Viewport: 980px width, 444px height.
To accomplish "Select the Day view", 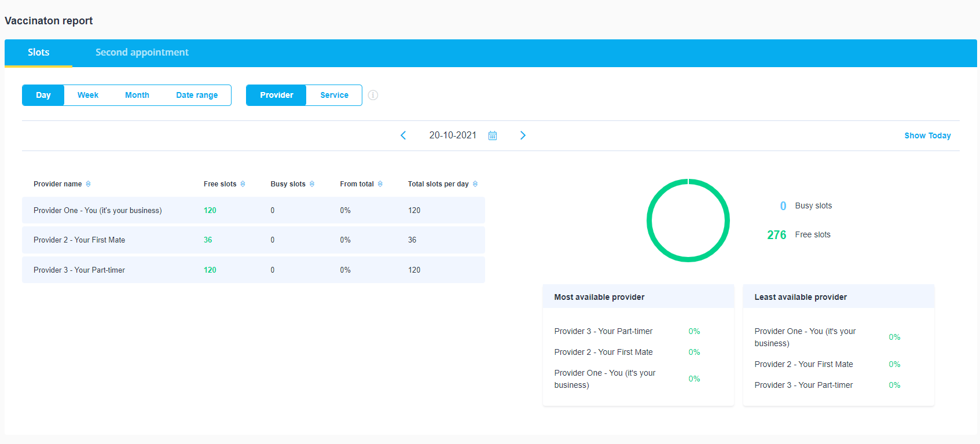I will pos(43,96).
